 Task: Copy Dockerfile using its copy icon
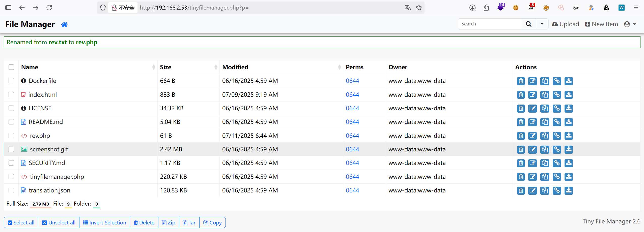[545, 81]
